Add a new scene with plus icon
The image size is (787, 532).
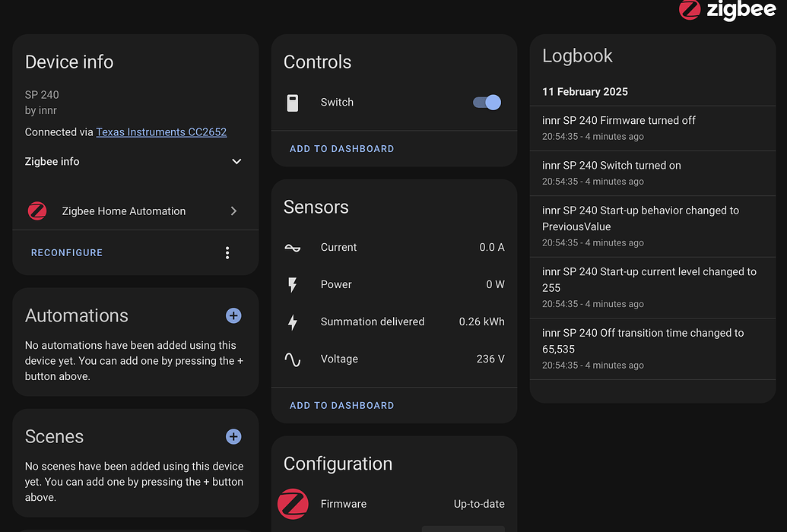point(233,437)
